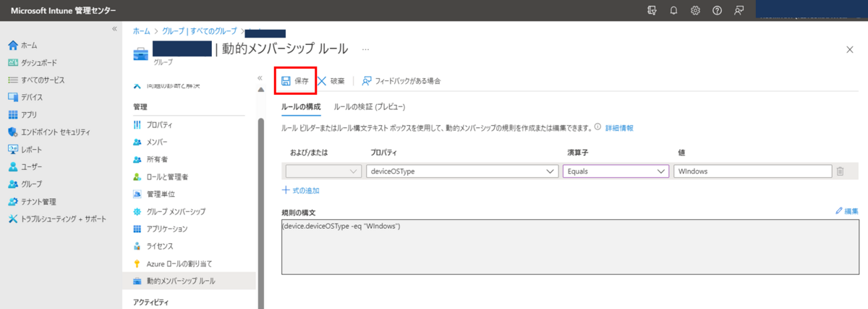
Task: Click 編集 to edit rule syntax
Action: (x=847, y=211)
